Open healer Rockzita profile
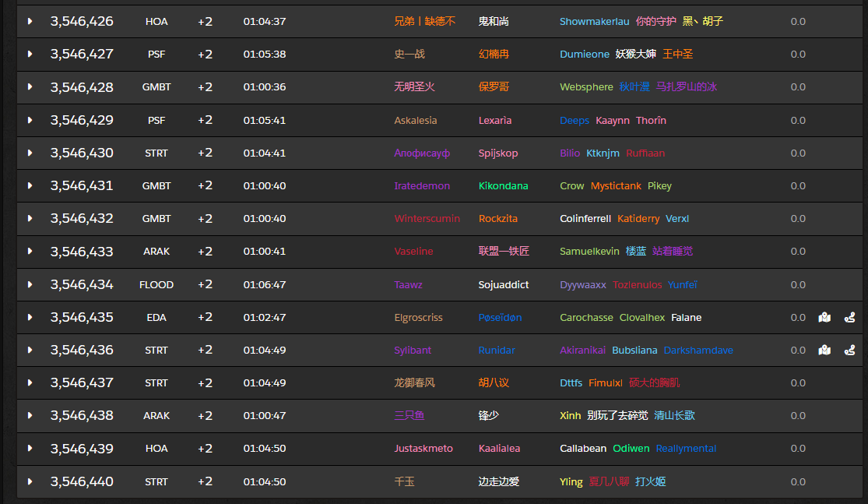The height and width of the screenshot is (504, 868). click(x=498, y=218)
